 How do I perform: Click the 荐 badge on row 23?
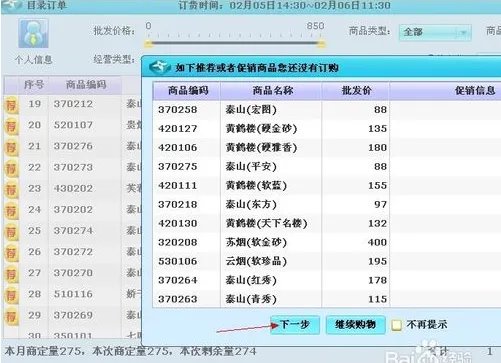tap(11, 190)
